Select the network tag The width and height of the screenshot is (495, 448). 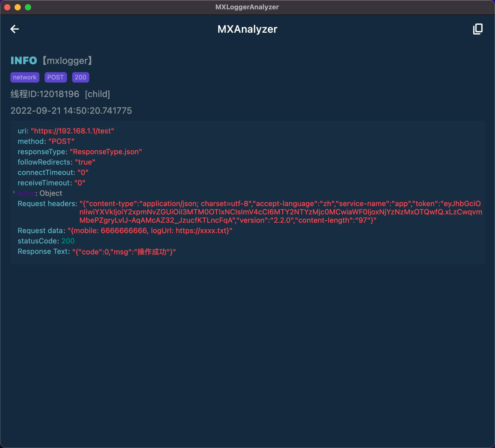(25, 77)
